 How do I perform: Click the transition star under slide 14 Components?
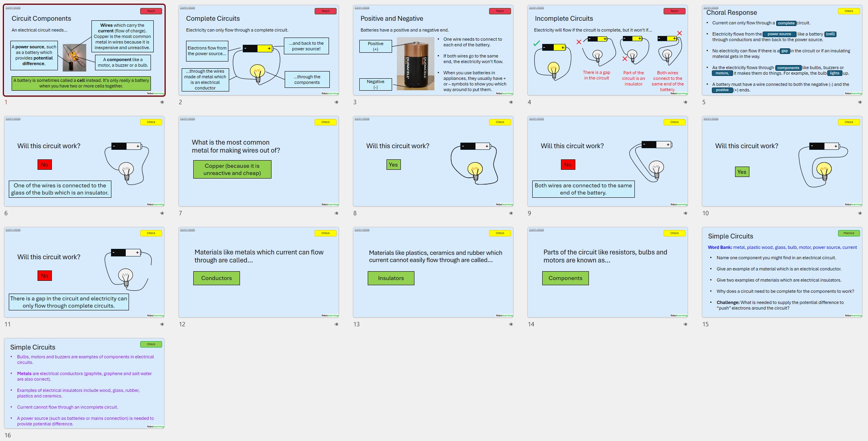685,324
